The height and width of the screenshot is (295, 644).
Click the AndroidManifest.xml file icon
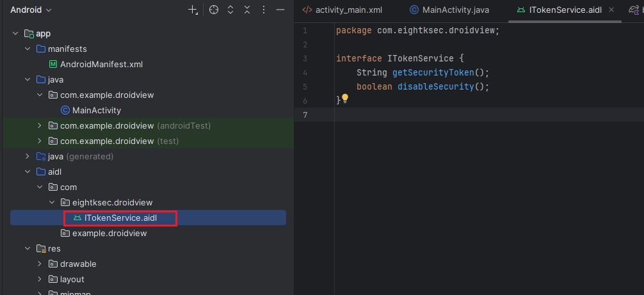(53, 65)
